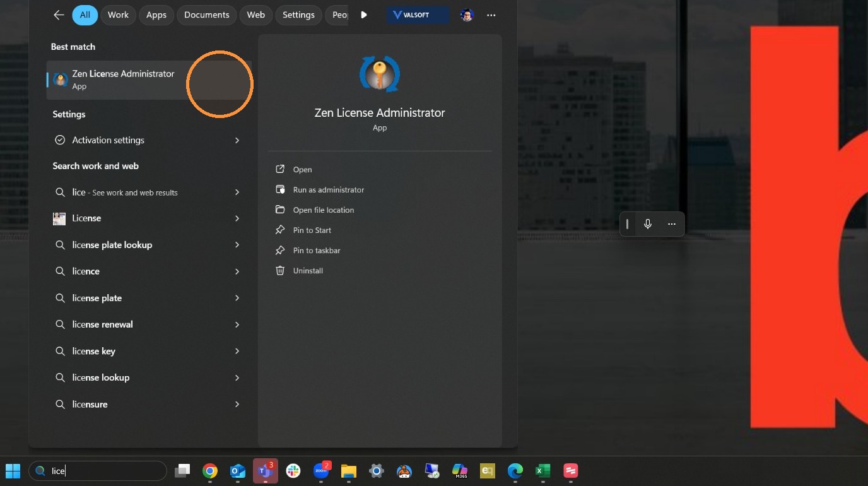868x486 pixels.
Task: Click the large Zen License Administrator key icon
Action: point(380,74)
